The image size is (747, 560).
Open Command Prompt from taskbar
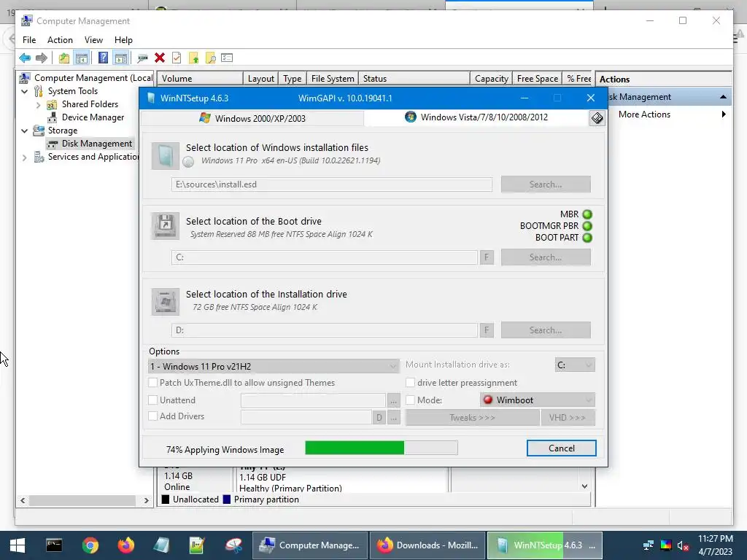(x=54, y=545)
